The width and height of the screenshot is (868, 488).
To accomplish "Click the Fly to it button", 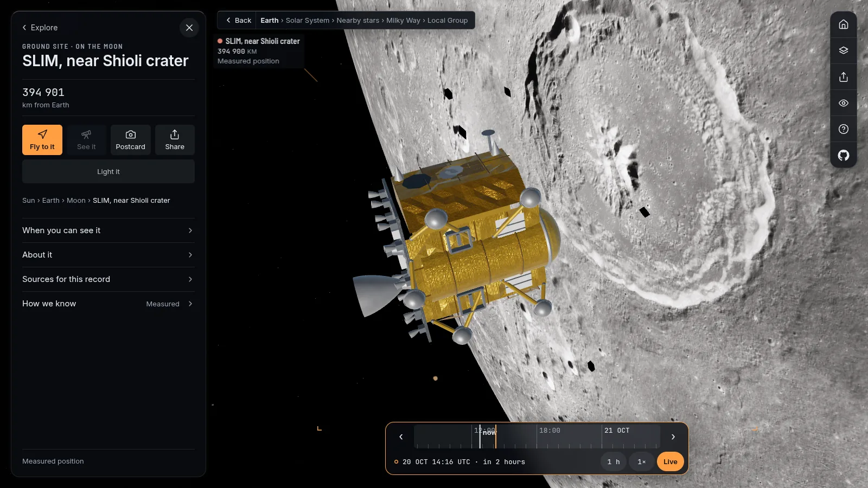I will [x=42, y=140].
